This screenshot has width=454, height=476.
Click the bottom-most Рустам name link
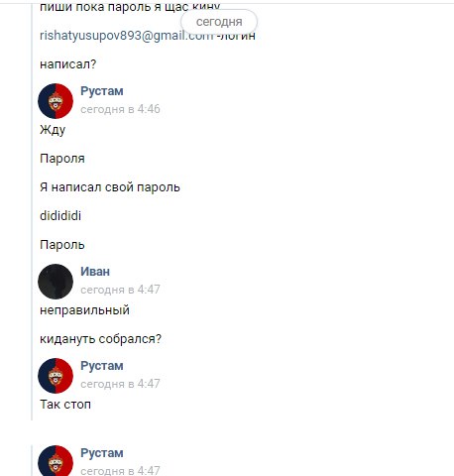point(102,453)
